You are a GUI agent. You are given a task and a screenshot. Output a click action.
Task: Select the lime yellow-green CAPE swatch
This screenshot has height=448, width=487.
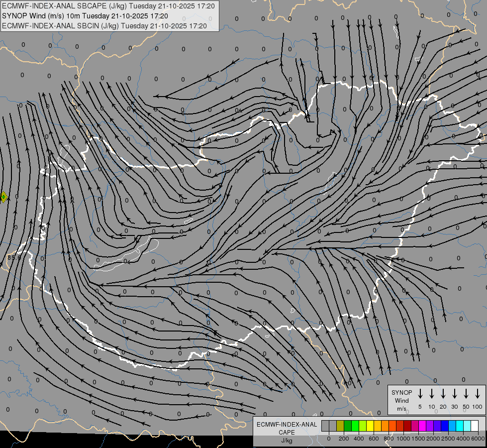pyautogui.click(x=363, y=426)
